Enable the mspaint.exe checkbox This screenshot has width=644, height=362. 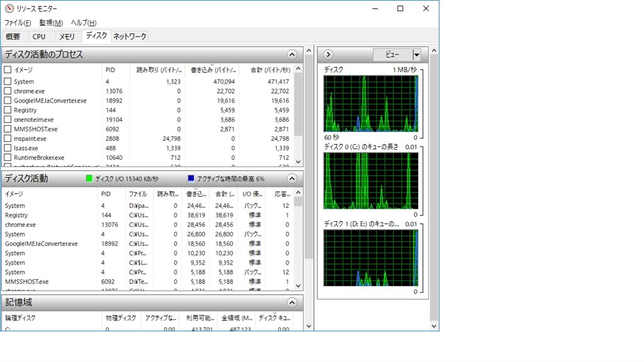(8, 138)
